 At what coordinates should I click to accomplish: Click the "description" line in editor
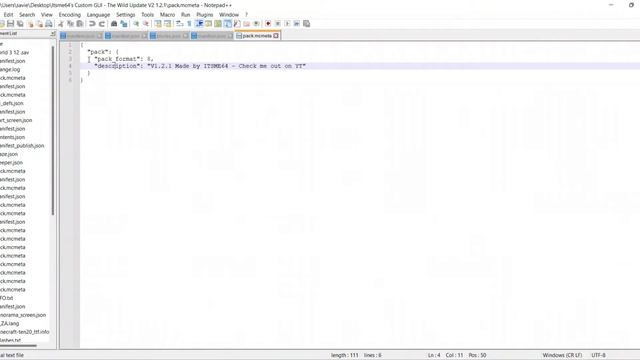pos(200,66)
